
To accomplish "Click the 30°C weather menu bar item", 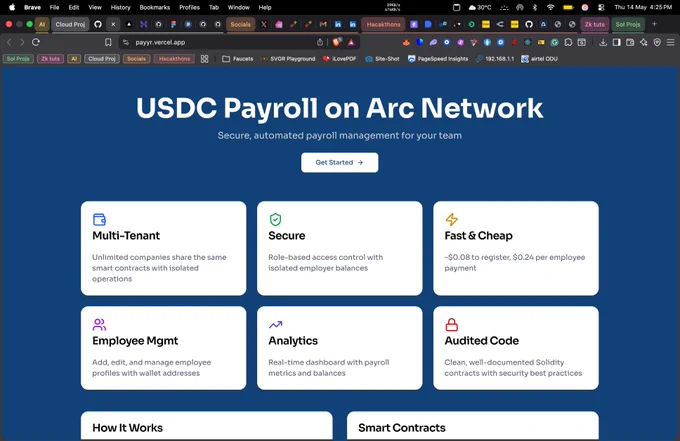I will tap(480, 7).
